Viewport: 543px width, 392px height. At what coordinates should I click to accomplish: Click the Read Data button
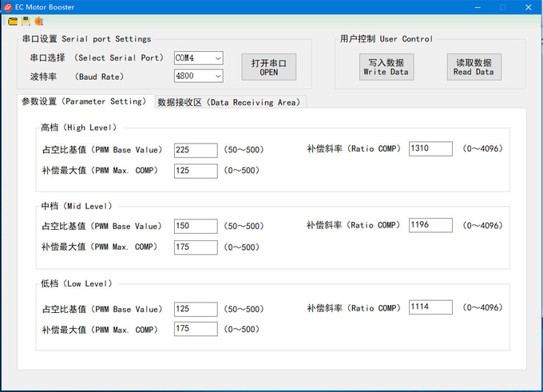(x=474, y=67)
